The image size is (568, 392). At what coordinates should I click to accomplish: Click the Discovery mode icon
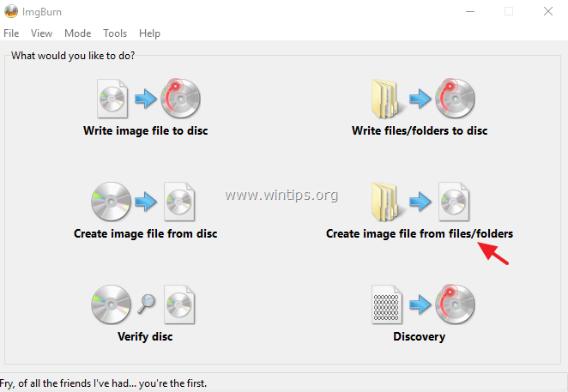tap(423, 305)
